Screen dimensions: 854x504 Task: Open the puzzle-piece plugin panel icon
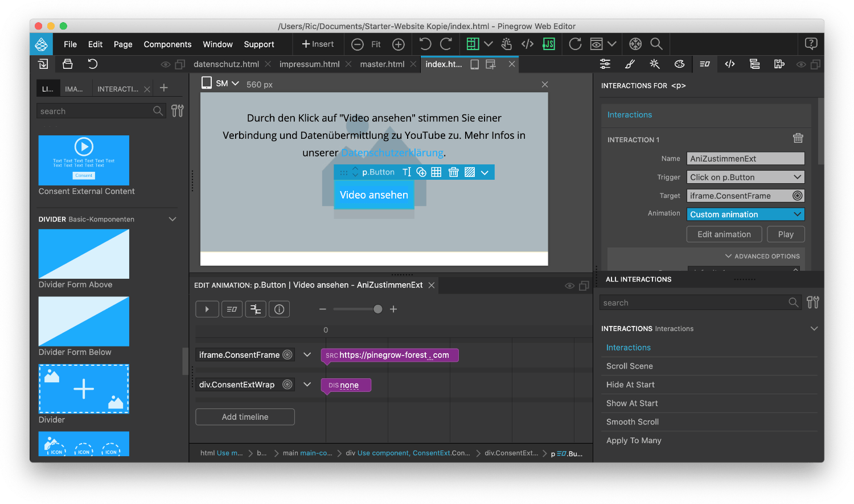[x=779, y=64]
